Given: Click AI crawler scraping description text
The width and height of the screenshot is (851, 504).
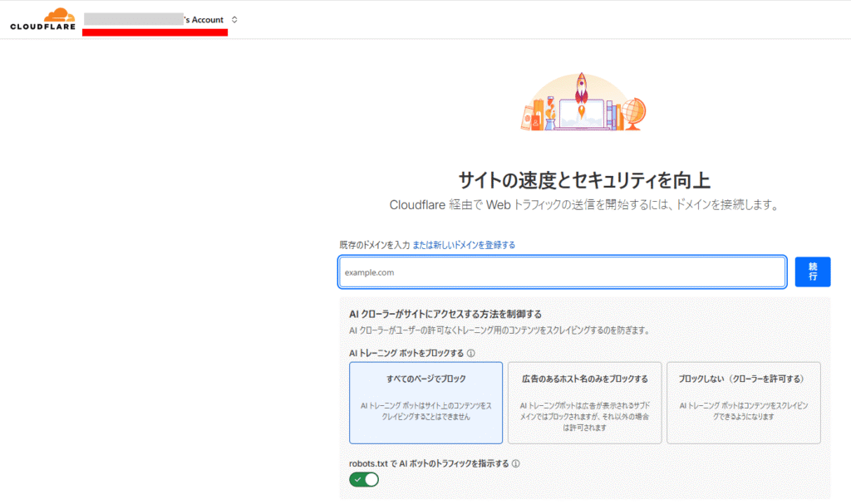Looking at the screenshot, I should pos(499,330).
